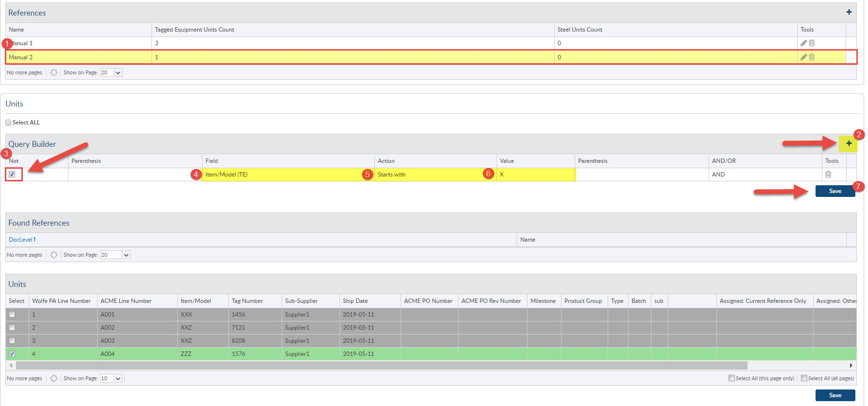This screenshot has height=406, width=868.
Task: Select the unit row A003 checkbox
Action: point(12,341)
